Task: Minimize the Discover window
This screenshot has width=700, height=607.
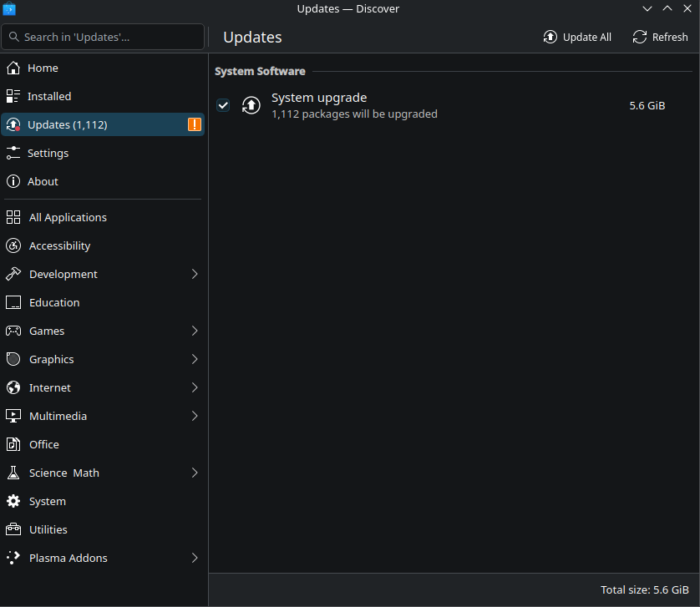Action: coord(647,8)
